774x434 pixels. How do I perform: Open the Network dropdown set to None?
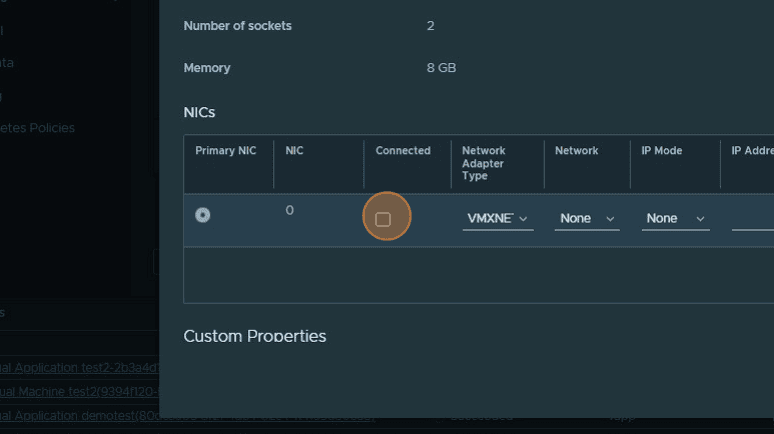(x=587, y=219)
